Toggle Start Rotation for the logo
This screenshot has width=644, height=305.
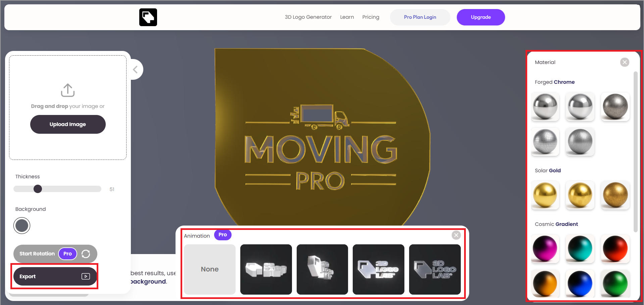pos(37,254)
